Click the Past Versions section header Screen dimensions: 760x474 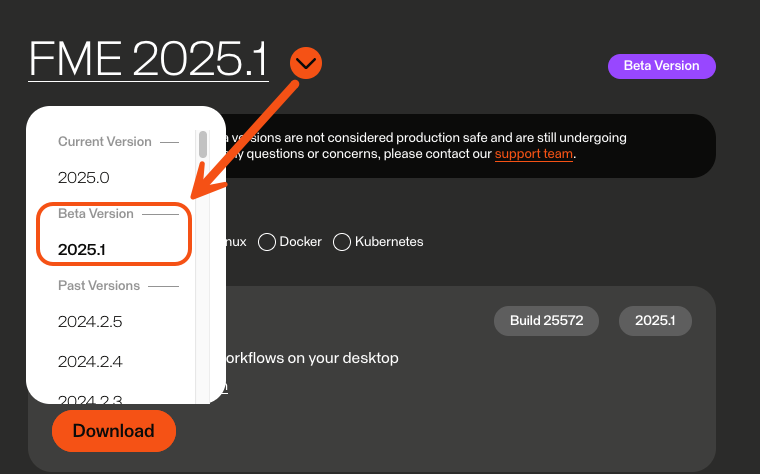pos(99,285)
